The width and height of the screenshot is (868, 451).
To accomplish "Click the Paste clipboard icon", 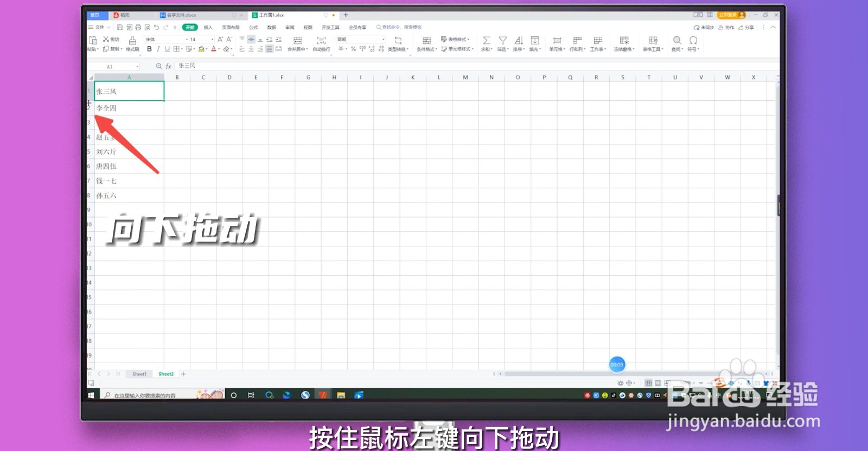I will [x=93, y=41].
